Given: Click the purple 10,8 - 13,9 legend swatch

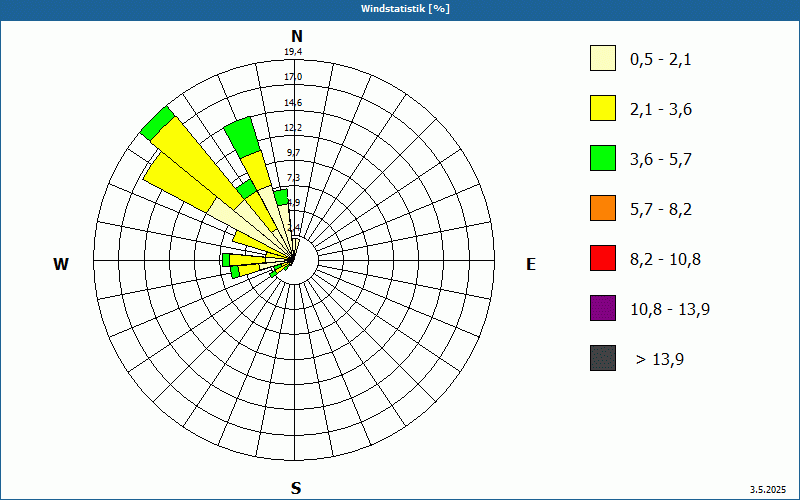Looking at the screenshot, I should coord(603,308).
